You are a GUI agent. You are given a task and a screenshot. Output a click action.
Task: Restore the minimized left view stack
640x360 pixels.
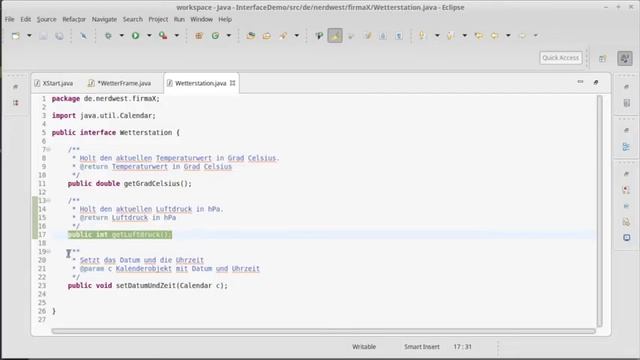pos(16,87)
